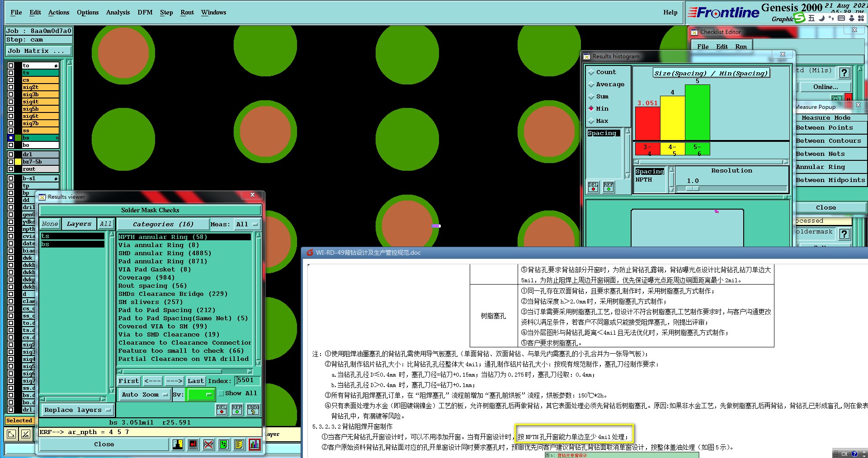
Task: Click the diagonal arrow icon below Selected
Action: [11, 435]
